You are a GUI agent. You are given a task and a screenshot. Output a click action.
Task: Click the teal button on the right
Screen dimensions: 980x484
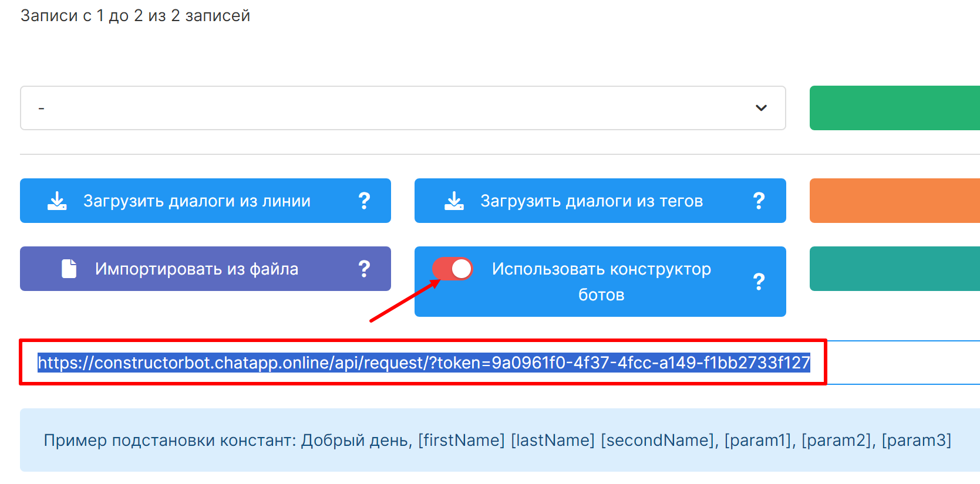894,269
